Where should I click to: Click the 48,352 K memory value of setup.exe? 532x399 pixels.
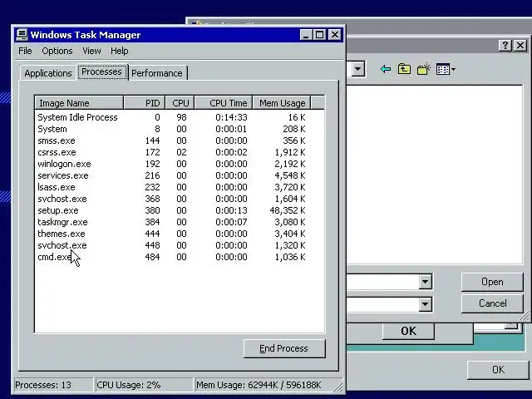[x=288, y=210]
